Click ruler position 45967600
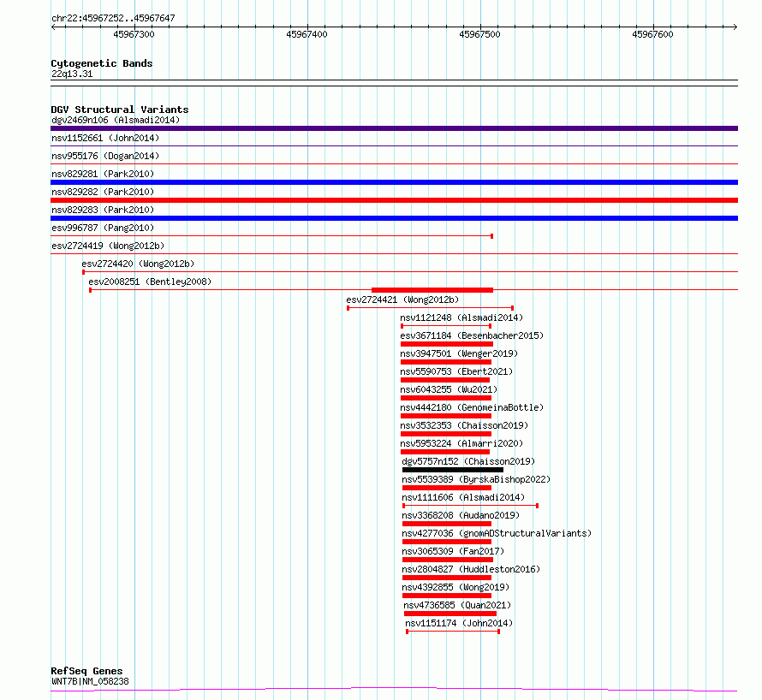This screenshot has width=762, height=700. point(653,34)
